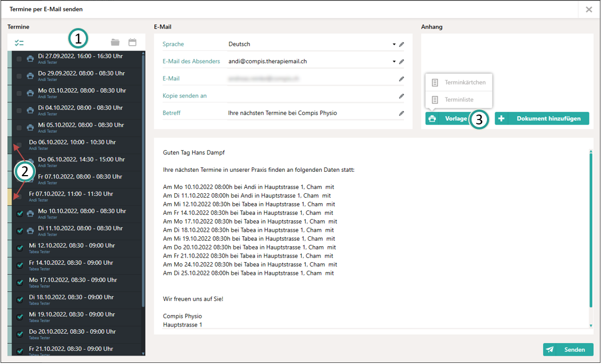Viewport: 601px width, 364px height.
Task: Uncheck the Di 11.10.2022 appointment
Action: (x=20, y=231)
